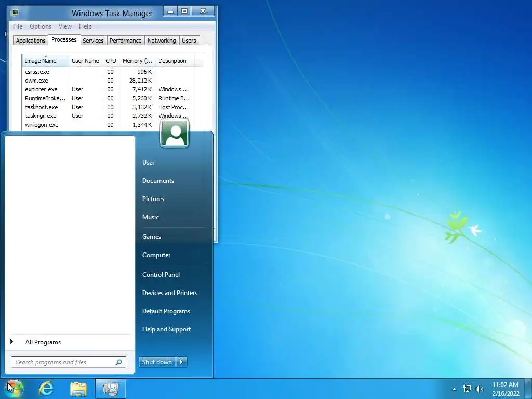Open the View menu

65,26
